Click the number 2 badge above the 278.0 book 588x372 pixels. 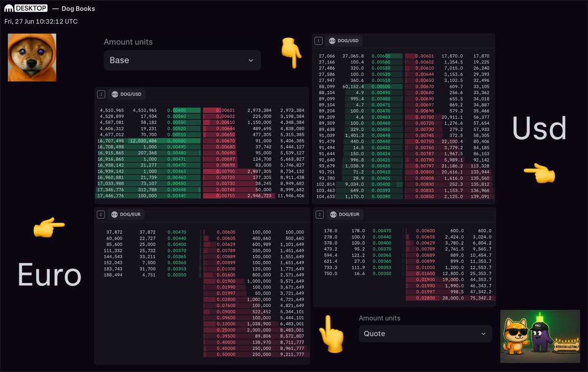tap(319, 214)
